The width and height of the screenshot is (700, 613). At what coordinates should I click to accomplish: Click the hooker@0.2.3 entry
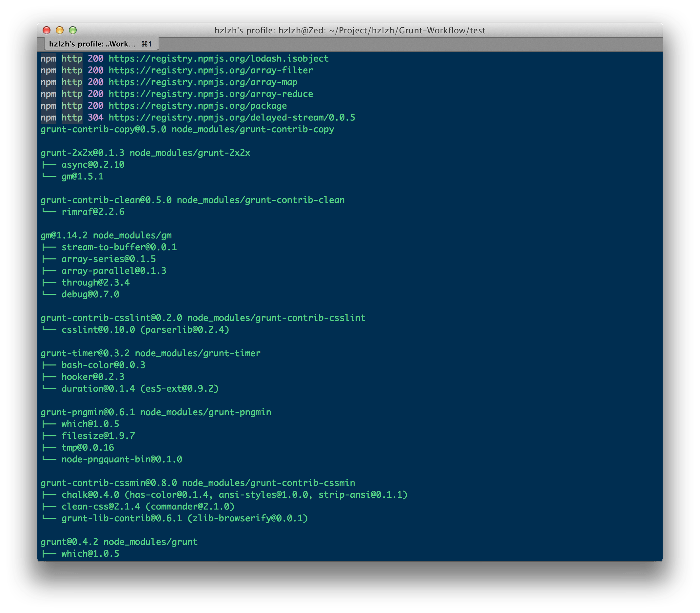[x=93, y=377]
